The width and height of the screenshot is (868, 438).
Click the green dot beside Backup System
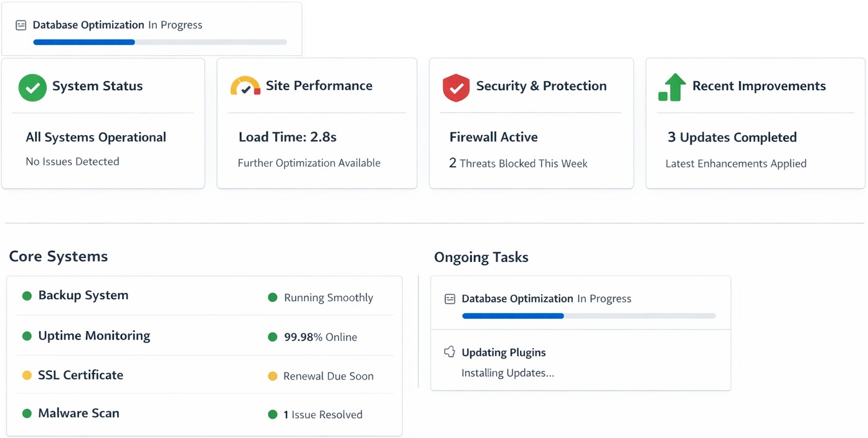coord(27,296)
